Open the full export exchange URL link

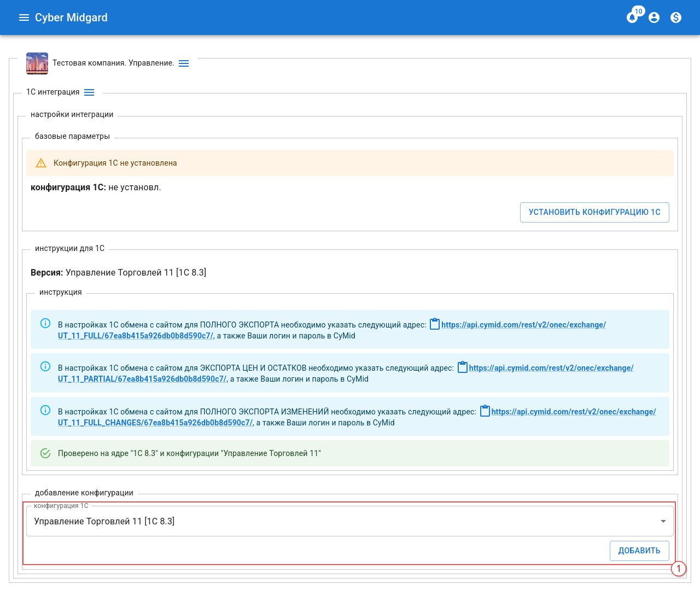click(x=523, y=325)
